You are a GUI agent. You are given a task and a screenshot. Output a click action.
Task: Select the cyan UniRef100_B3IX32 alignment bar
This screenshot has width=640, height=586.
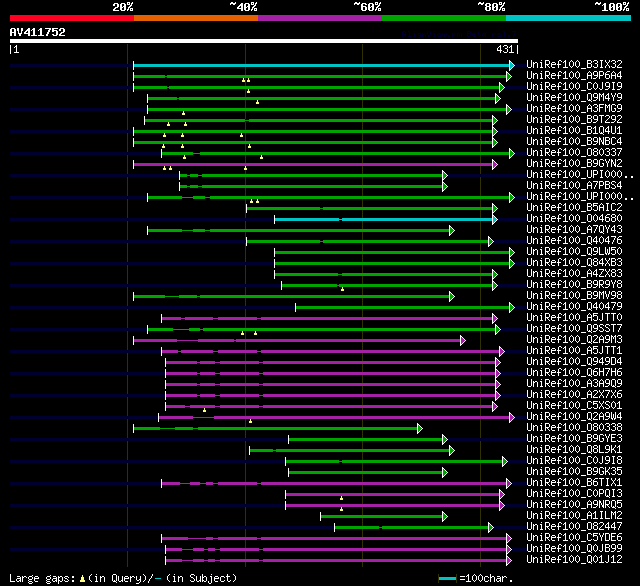pos(322,65)
